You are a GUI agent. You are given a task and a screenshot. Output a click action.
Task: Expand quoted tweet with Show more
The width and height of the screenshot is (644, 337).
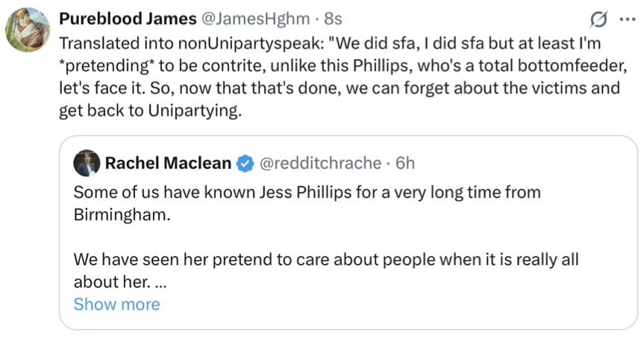tap(116, 304)
